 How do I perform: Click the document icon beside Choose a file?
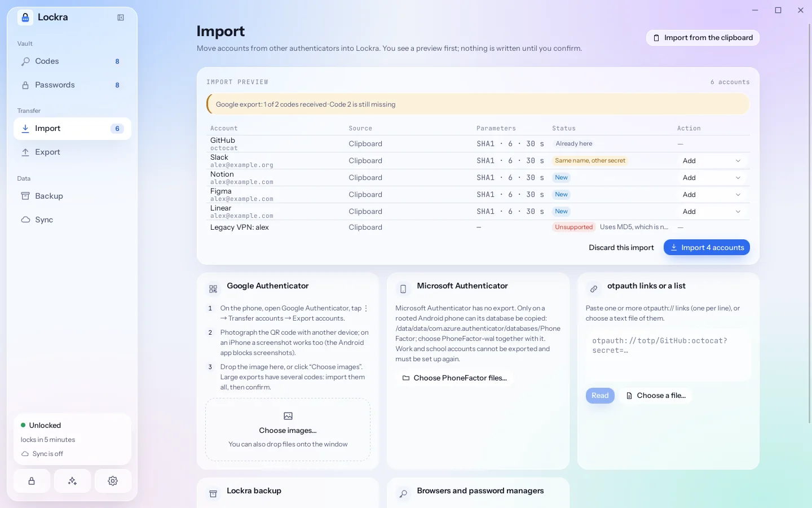tap(629, 396)
